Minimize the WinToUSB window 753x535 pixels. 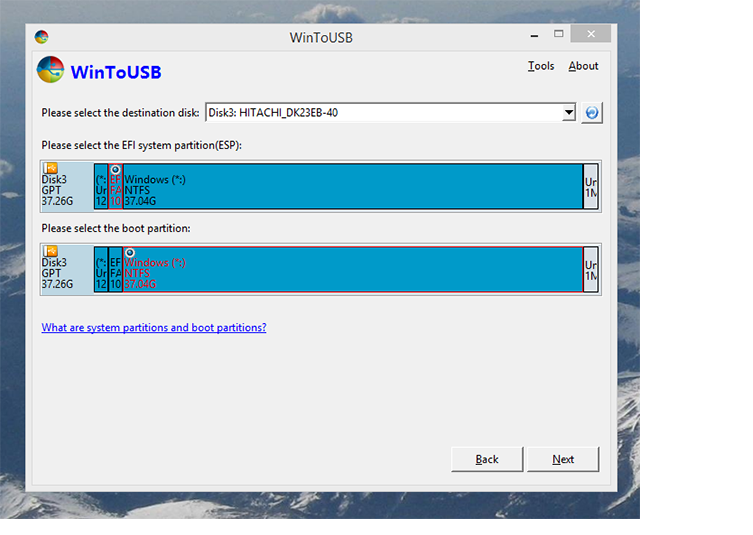coord(534,35)
